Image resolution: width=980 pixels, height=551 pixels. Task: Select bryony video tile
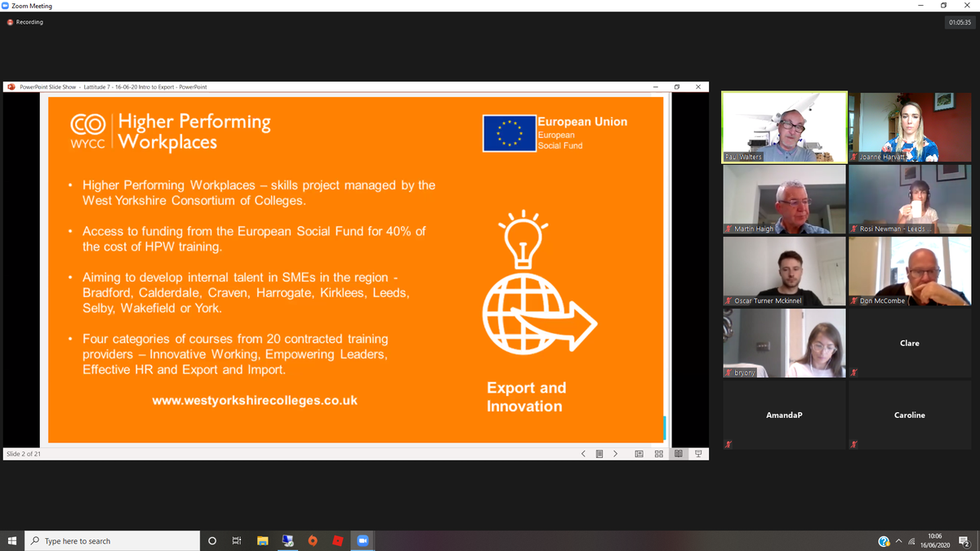tap(784, 343)
